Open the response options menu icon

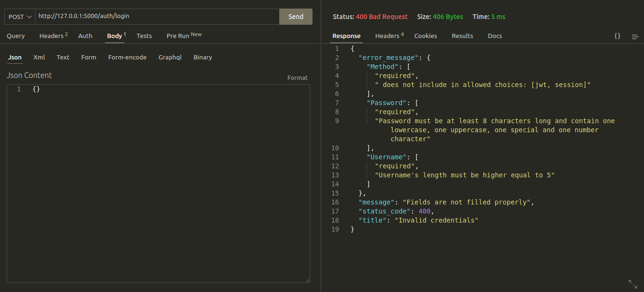(635, 37)
